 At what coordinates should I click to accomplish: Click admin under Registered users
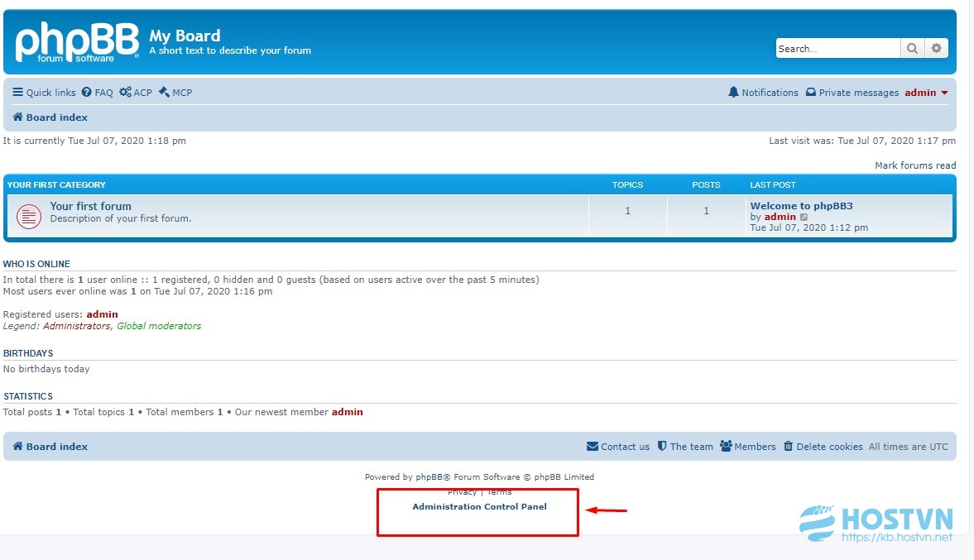tap(102, 314)
